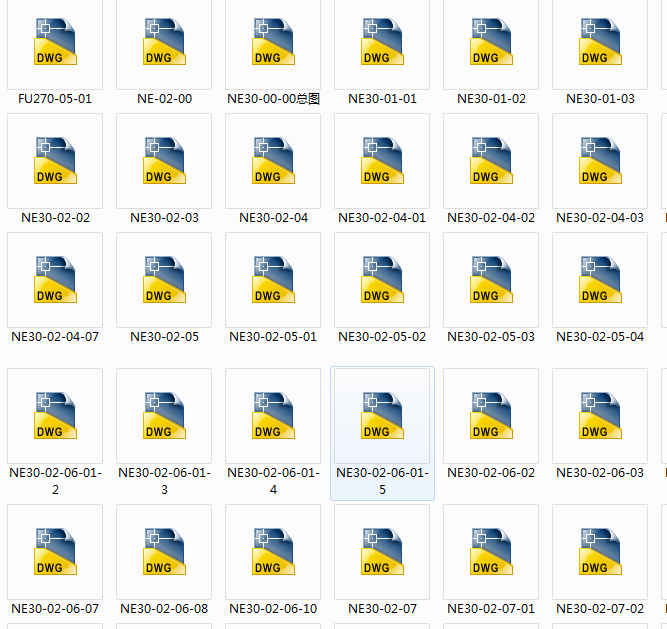
Task: Choose the NE30-02-04-02 DWG icon
Action: (x=491, y=161)
